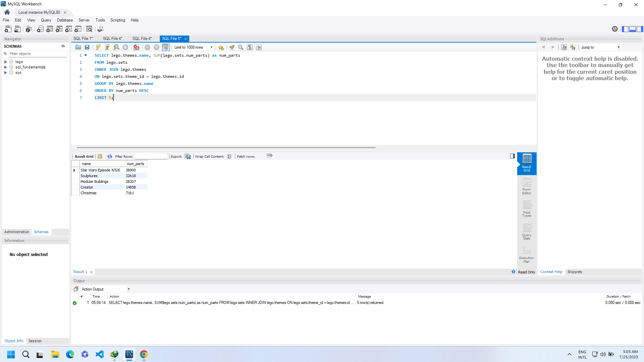Toggle invisible characters display
This screenshot has height=362, width=644.
250,47
